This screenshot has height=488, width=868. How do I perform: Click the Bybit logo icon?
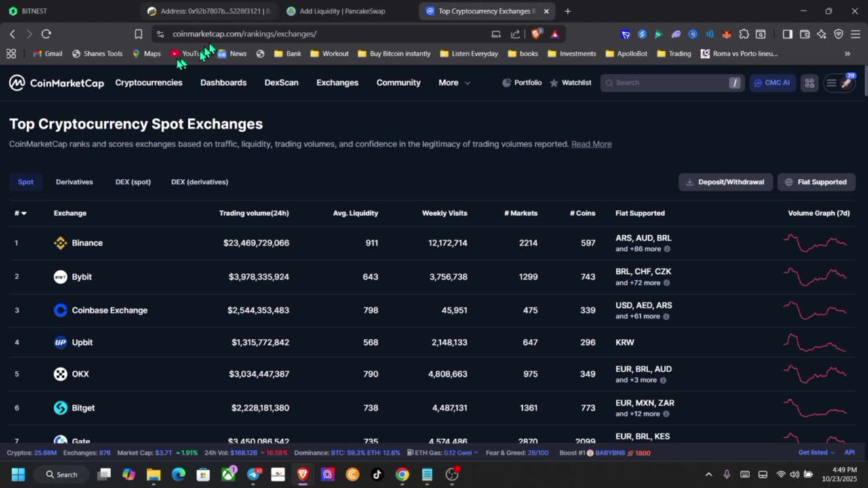(x=60, y=277)
